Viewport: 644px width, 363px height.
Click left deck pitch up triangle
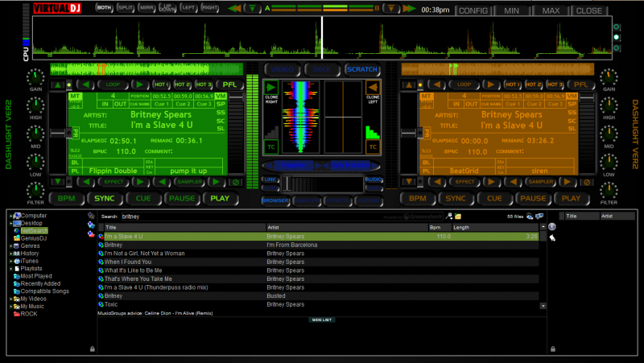tap(57, 85)
